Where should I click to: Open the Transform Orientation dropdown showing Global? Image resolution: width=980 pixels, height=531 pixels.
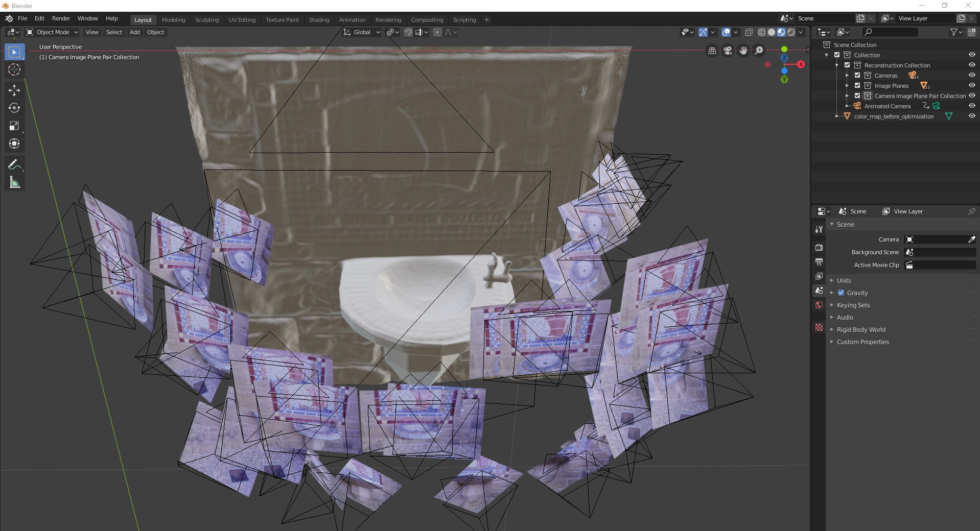pyautogui.click(x=361, y=32)
